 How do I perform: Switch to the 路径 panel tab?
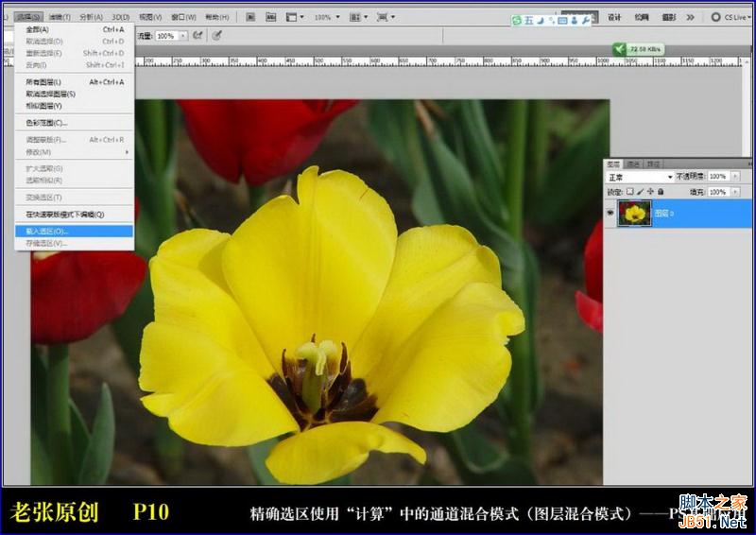tap(653, 164)
